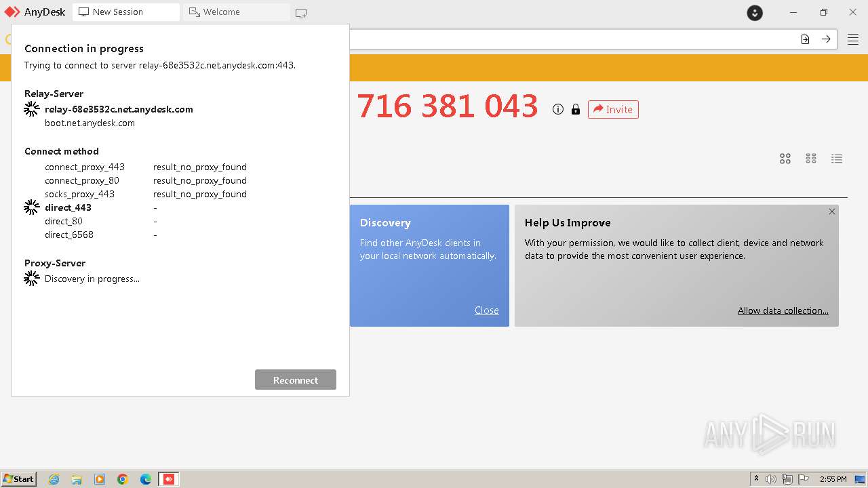This screenshot has width=868, height=488.
Task: Click result_no_proxy_found for connect_proxy_443
Action: 200,167
